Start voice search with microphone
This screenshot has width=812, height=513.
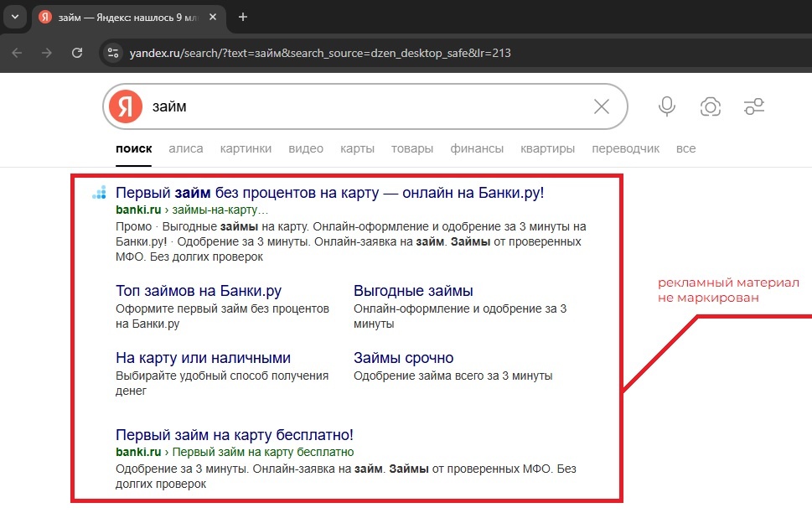[667, 106]
